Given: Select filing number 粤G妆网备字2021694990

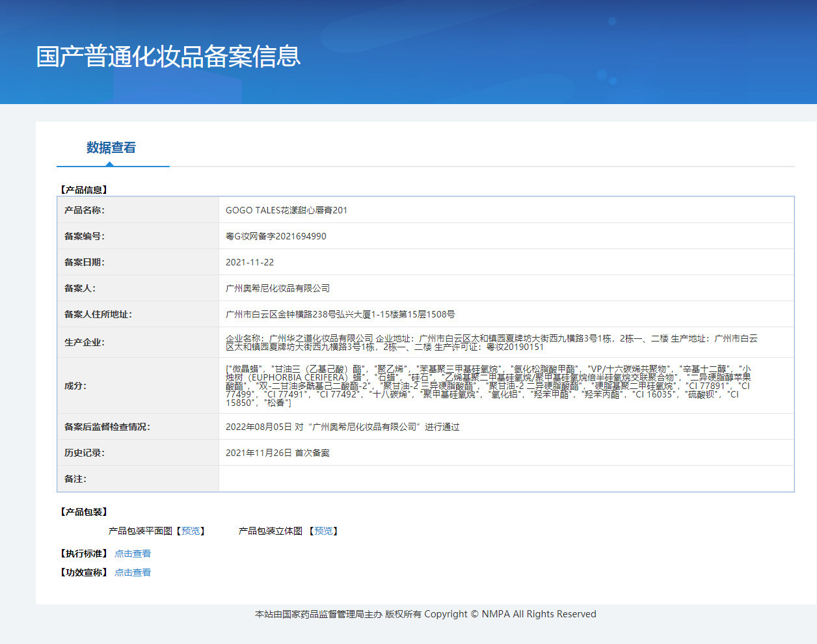Looking at the screenshot, I should [276, 236].
